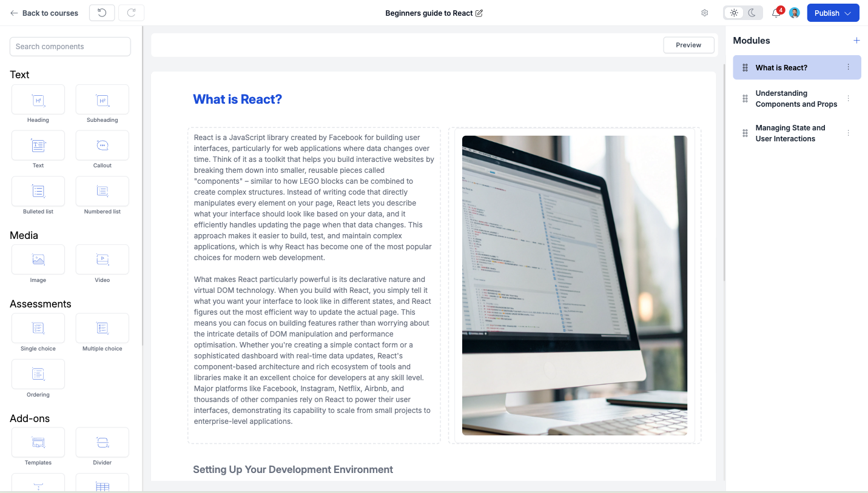This screenshot has width=868, height=493.
Task: Select the Subheading component
Action: pos(101,99)
